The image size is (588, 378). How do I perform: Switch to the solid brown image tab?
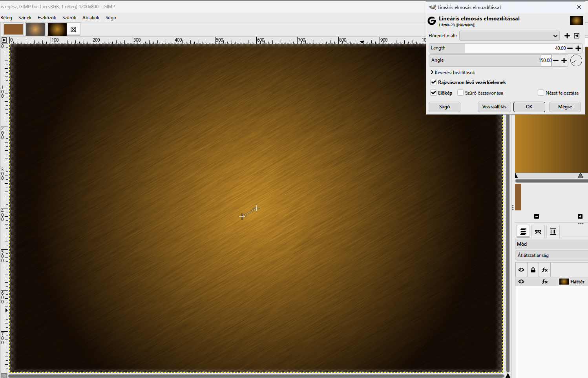[13, 29]
